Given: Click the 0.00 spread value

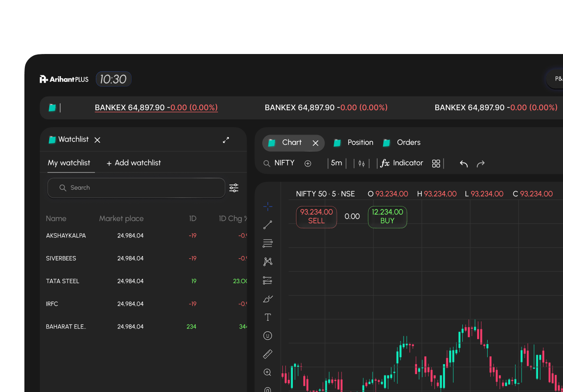Looking at the screenshot, I should 352,216.
